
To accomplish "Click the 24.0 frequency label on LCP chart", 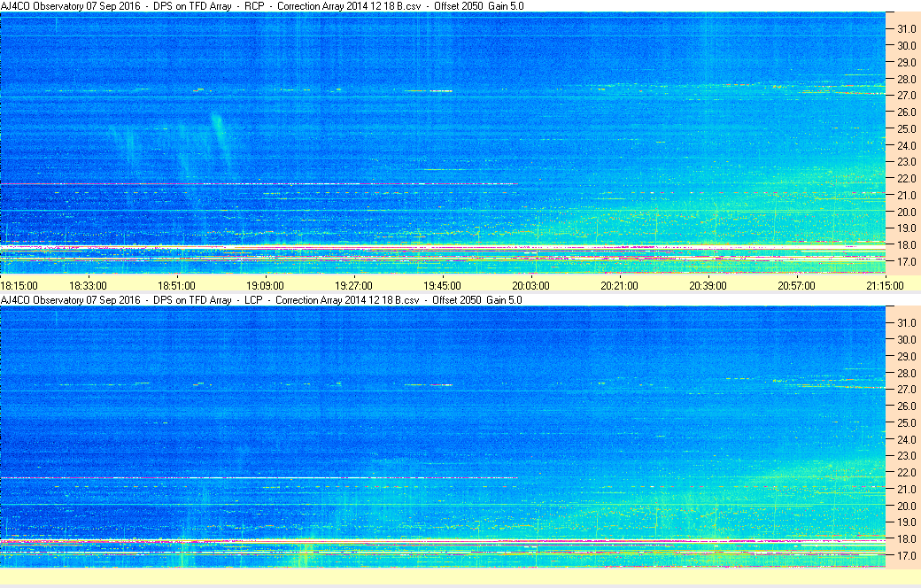I will (x=906, y=439).
